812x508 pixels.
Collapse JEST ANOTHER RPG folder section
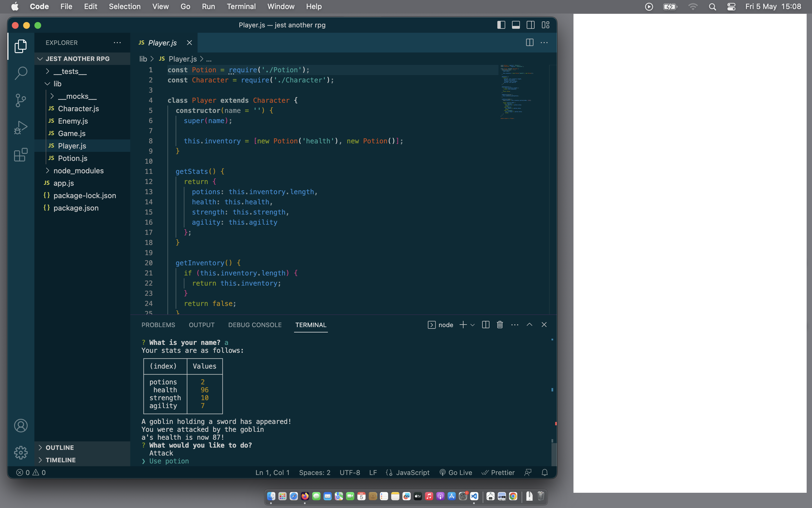(82, 59)
